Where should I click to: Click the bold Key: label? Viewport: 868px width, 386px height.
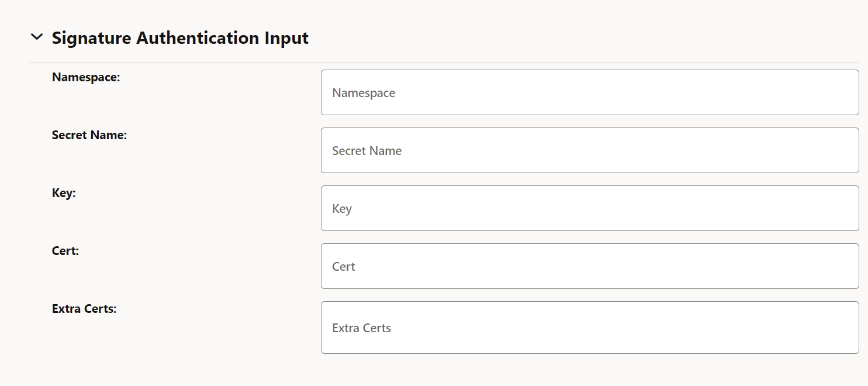(x=64, y=193)
